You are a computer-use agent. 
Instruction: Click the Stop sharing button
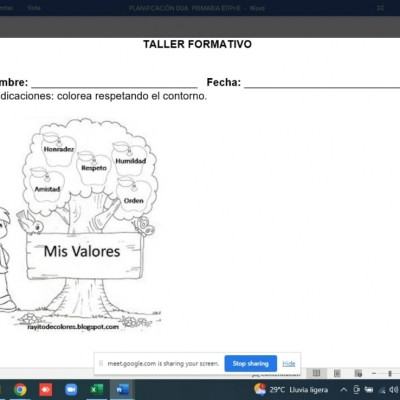pos(251,363)
